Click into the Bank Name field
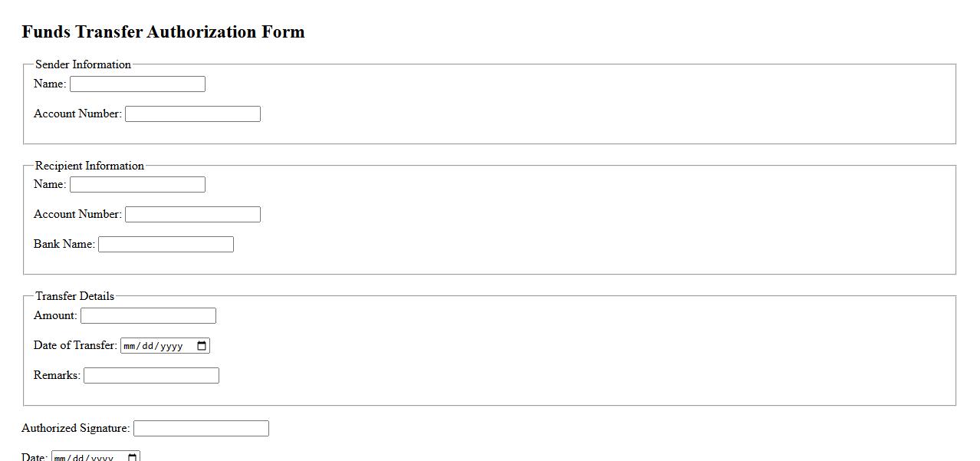This screenshot has width=980, height=461. click(x=166, y=245)
